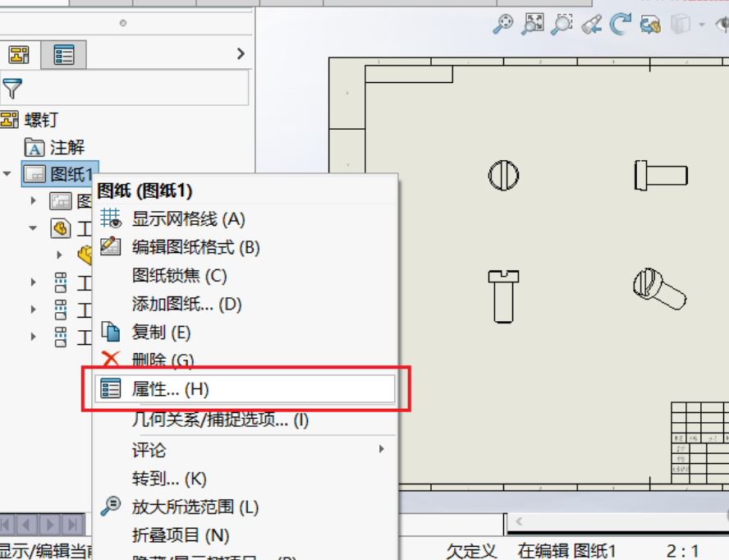
Task: Switch to the FeatureManager design tree tab
Action: coord(18,54)
